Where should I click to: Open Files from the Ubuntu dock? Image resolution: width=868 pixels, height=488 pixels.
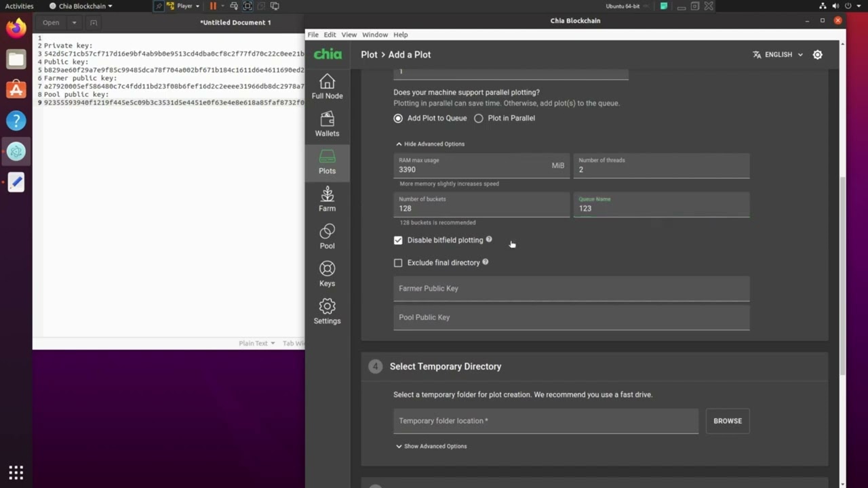tap(16, 59)
